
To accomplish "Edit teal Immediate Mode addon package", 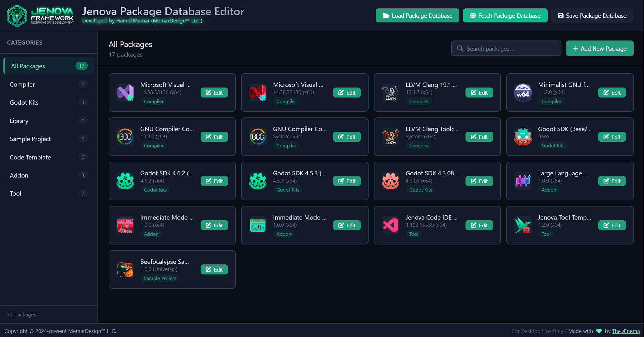I will coord(347,225).
